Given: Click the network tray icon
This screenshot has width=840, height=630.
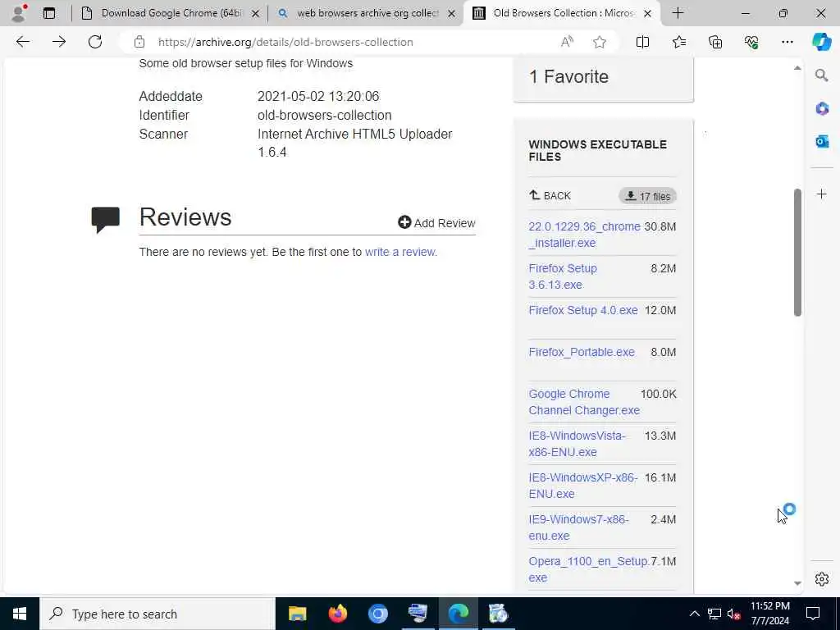Looking at the screenshot, I should pyautogui.click(x=714, y=614).
